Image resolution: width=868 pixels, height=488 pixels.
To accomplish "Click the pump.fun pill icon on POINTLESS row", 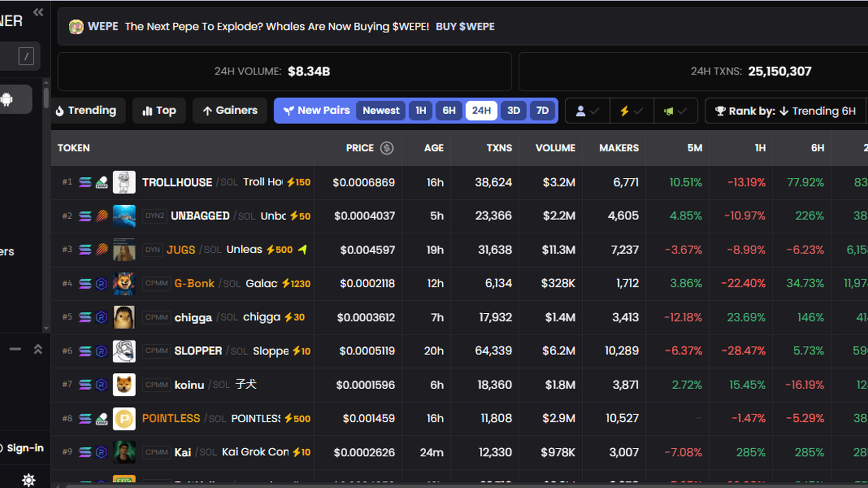I will coord(102,419).
